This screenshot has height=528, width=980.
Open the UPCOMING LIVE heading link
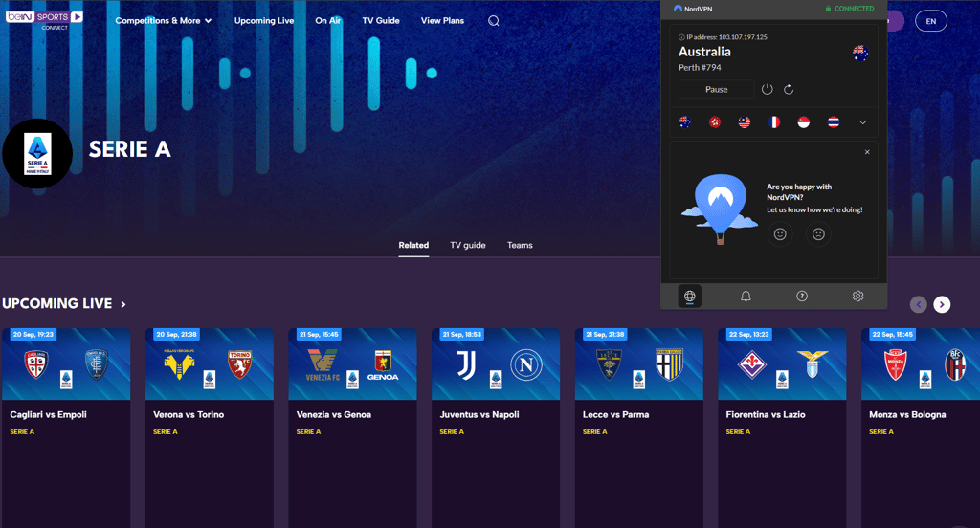pos(56,303)
